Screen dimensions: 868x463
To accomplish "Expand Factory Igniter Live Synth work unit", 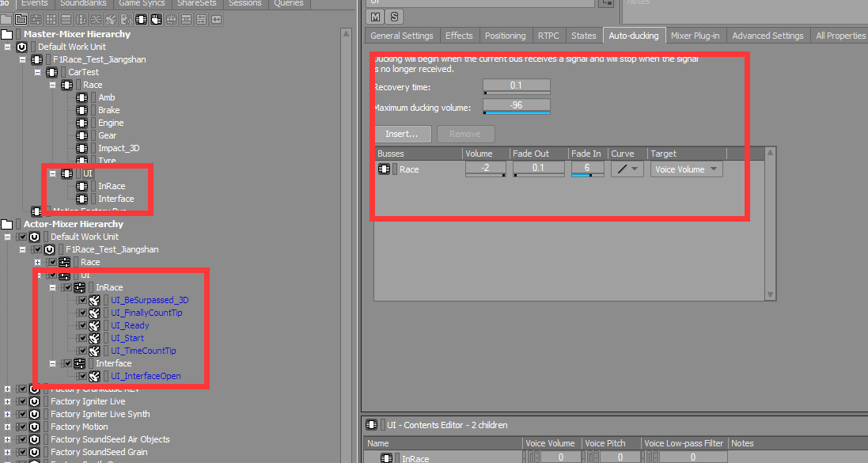I will tap(7, 414).
